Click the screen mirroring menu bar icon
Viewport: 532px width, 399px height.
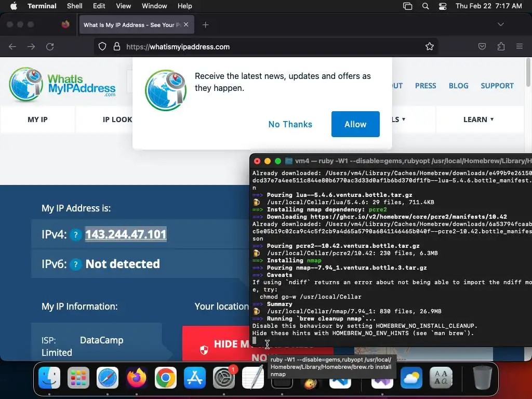407,6
